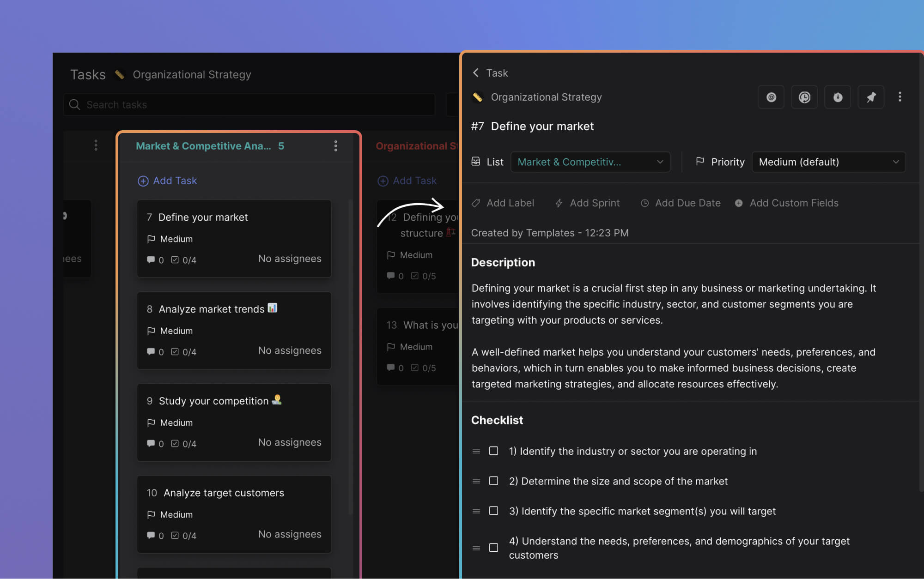This screenshot has height=579, width=924.
Task: Expand Priority dropdown Medium (default)
Action: (x=828, y=162)
